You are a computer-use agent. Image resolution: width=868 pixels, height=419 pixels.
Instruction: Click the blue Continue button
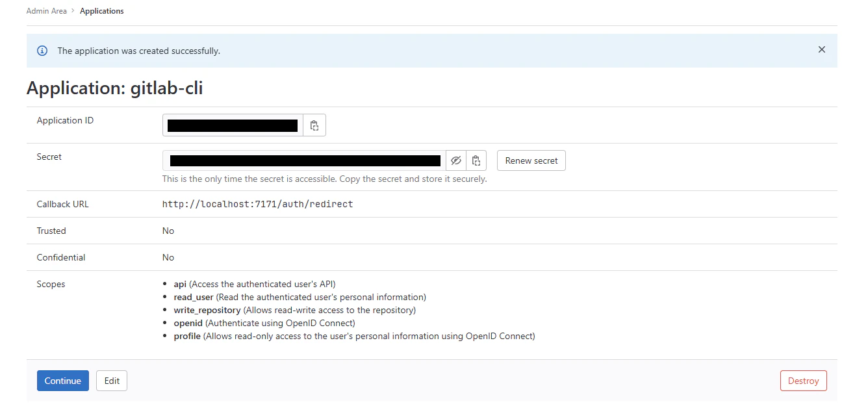63,381
